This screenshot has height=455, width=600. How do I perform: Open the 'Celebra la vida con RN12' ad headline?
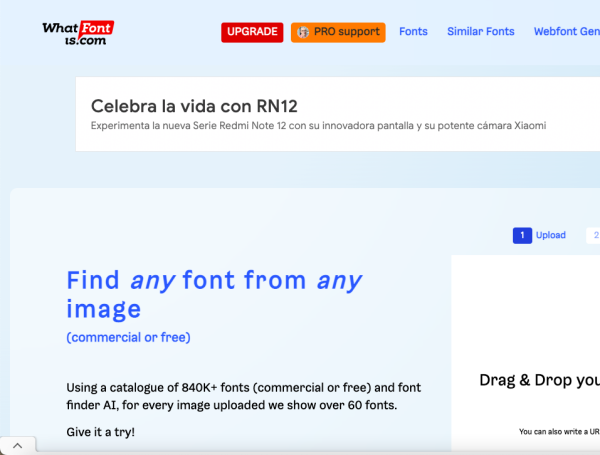tap(194, 106)
